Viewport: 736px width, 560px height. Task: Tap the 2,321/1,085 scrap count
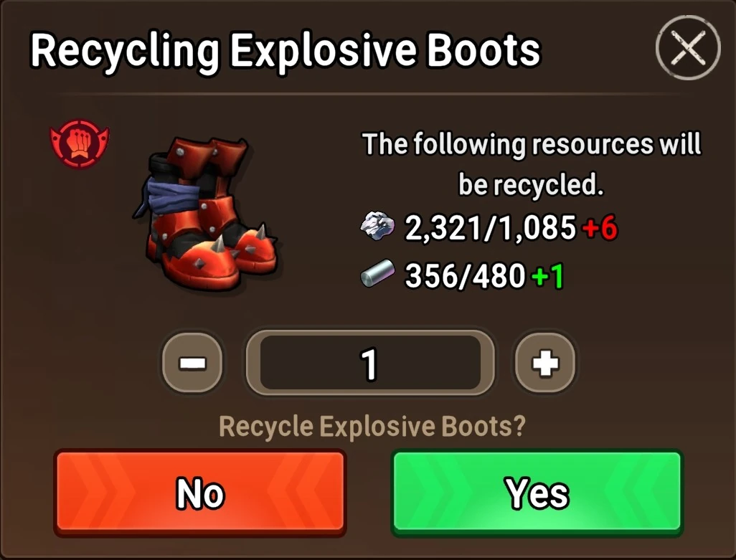pos(490,228)
